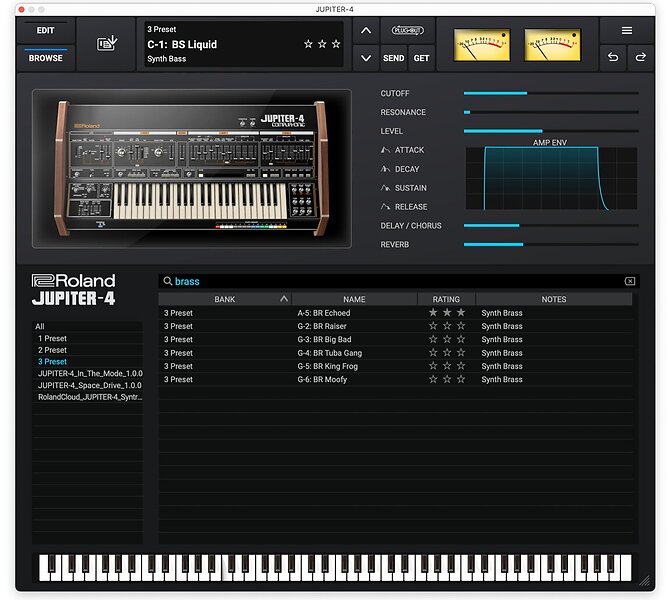Adjust the RESONANCE slider
The image size is (670, 600).
pos(551,112)
